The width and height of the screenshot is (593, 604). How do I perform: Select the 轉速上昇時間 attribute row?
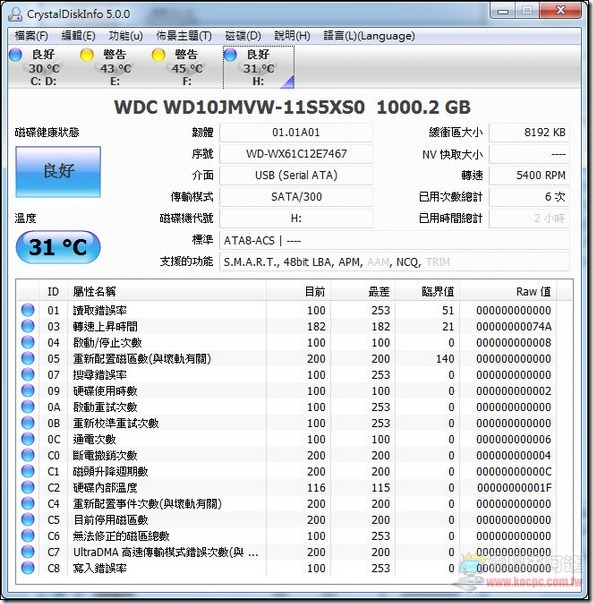pyautogui.click(x=286, y=326)
